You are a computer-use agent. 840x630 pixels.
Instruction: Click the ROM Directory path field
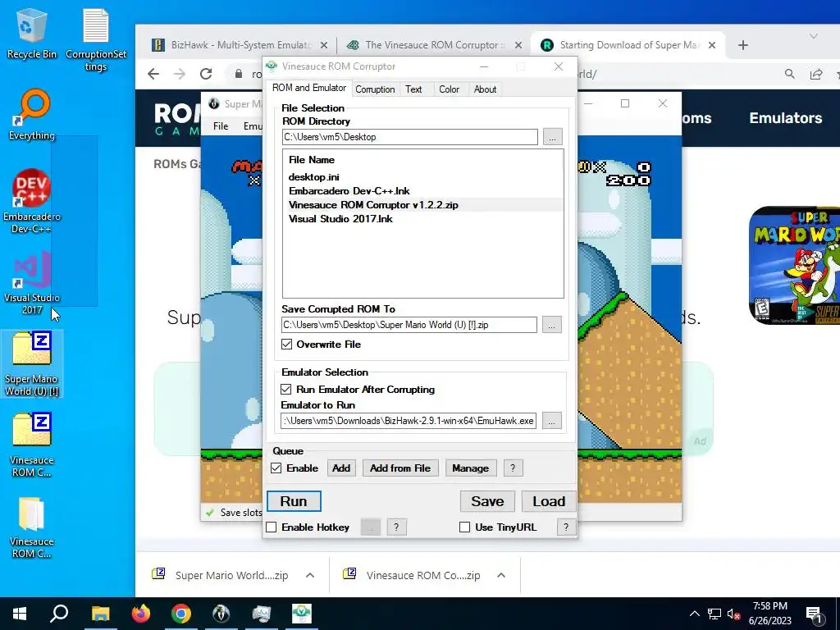410,137
